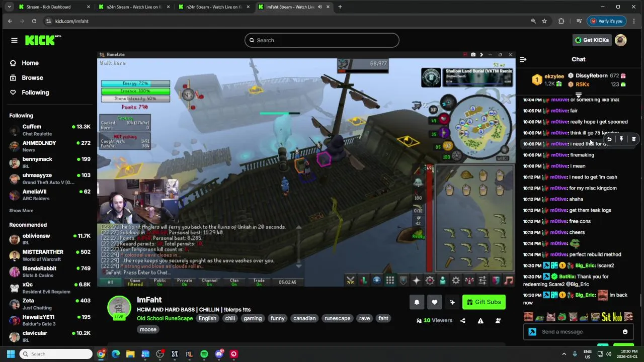Screen dimensions: 644x362
Task: Open Chrome extensions puzzle icon
Action: [x=561, y=21]
